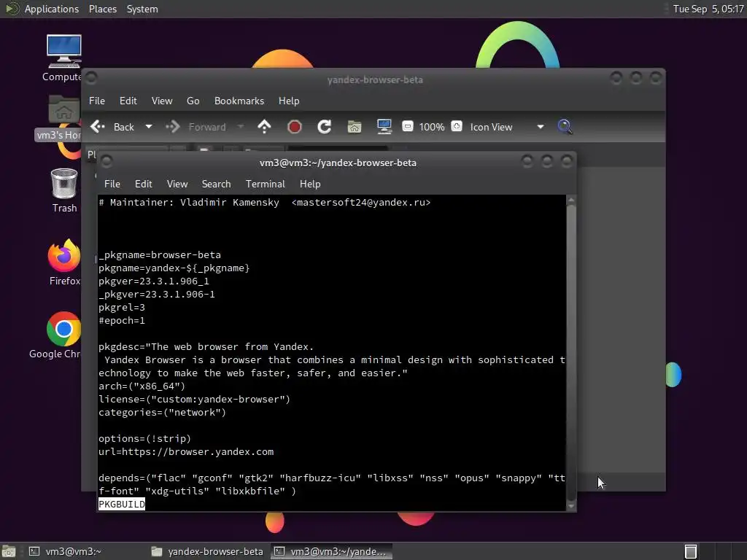Image resolution: width=747 pixels, height=560 pixels.
Task: Click the trash applet in bottom panel
Action: 690,551
